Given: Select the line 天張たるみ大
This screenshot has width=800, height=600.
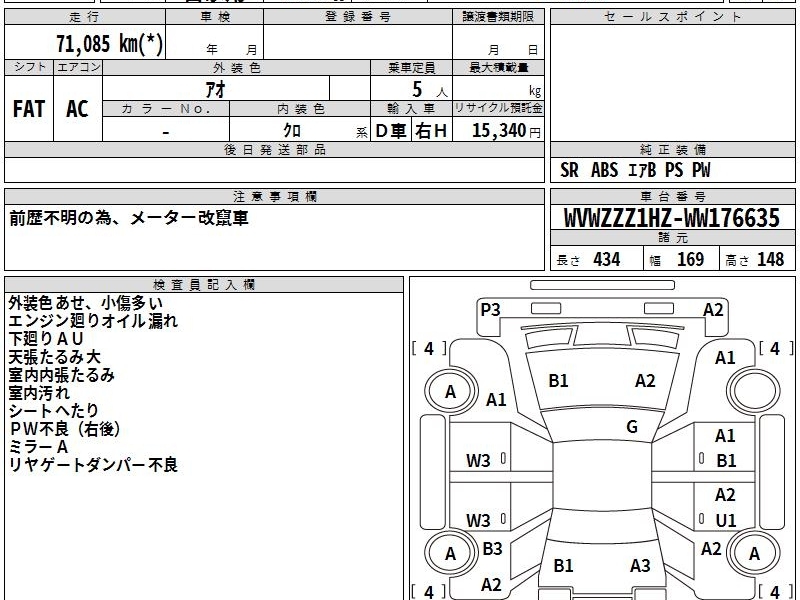Looking at the screenshot, I should [55, 357].
